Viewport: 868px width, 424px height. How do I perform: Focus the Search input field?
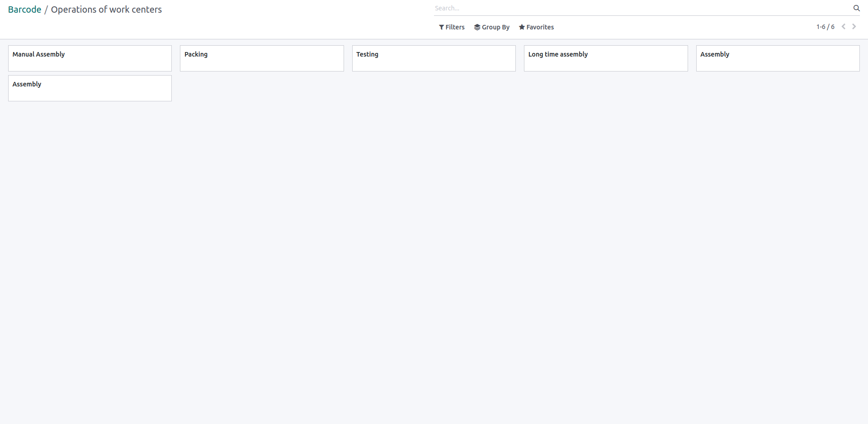pyautogui.click(x=642, y=8)
